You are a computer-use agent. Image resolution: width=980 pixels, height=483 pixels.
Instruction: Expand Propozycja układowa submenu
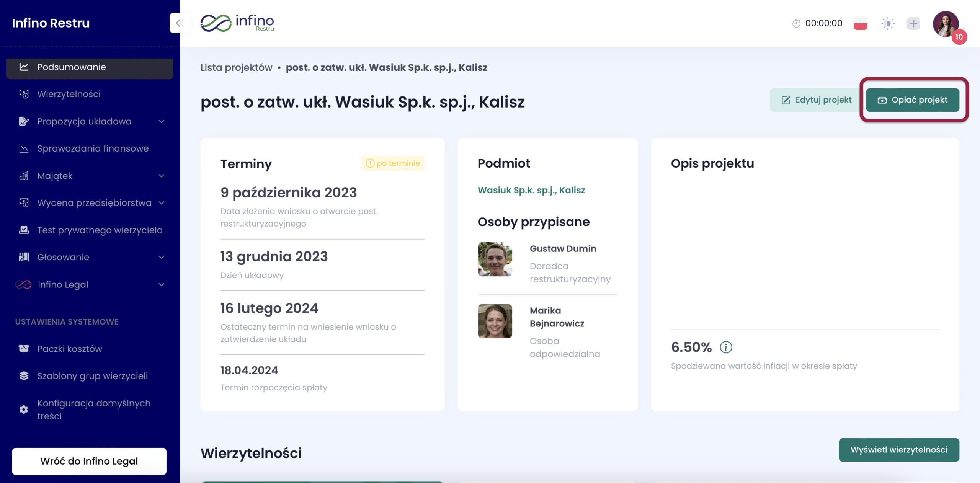tap(162, 121)
